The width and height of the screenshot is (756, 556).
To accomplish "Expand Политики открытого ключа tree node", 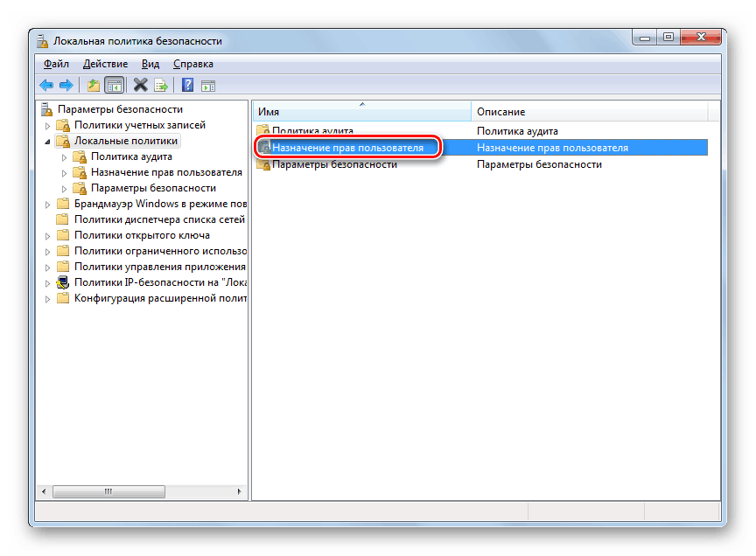I will [47, 236].
